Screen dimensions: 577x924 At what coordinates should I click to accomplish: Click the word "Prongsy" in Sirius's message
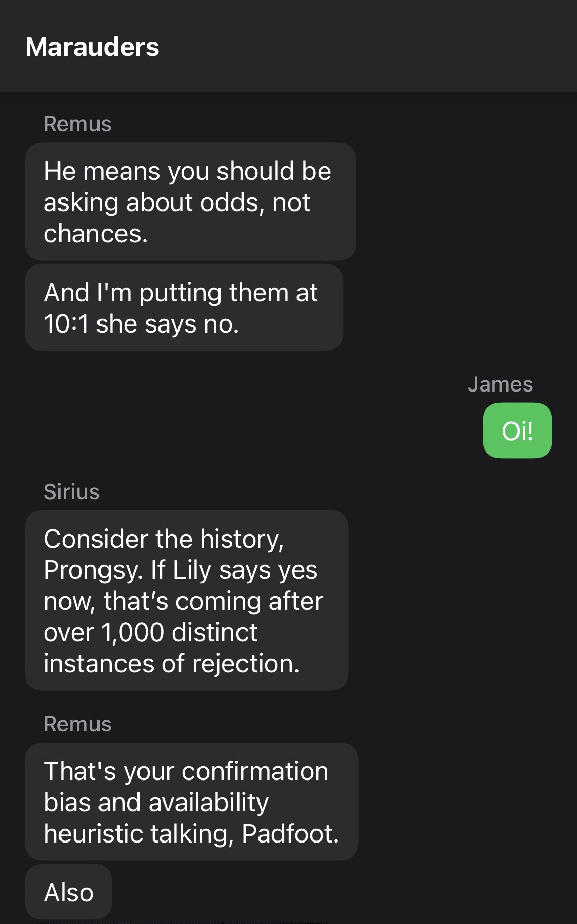pos(92,570)
